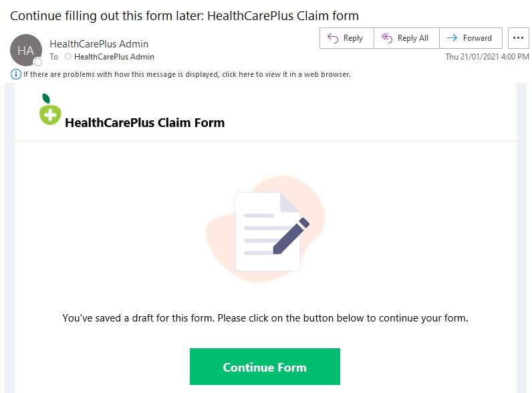Click the HA sender avatar
This screenshot has height=393, width=532.
[26, 50]
